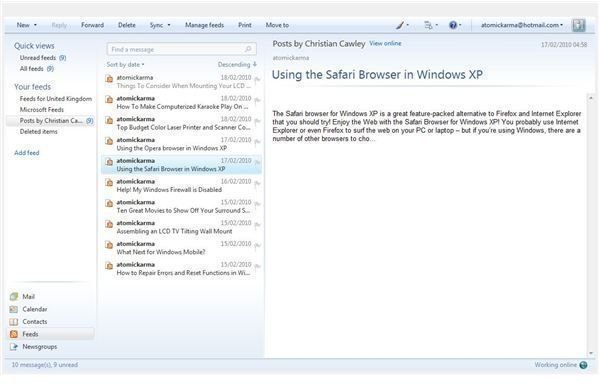Flag the Computerized Karaoke post
Screen dimensions: 600x385
click(257, 100)
